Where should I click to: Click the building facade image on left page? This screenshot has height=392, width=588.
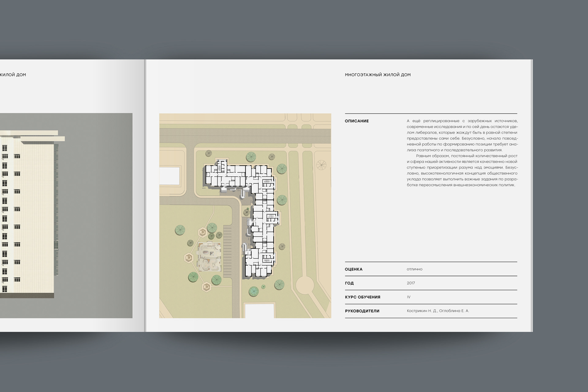tap(66, 215)
